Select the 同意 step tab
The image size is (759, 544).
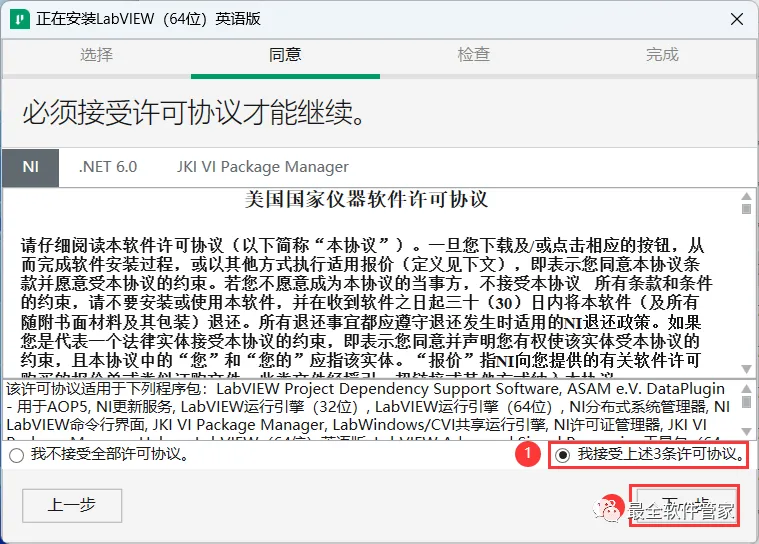[285, 55]
